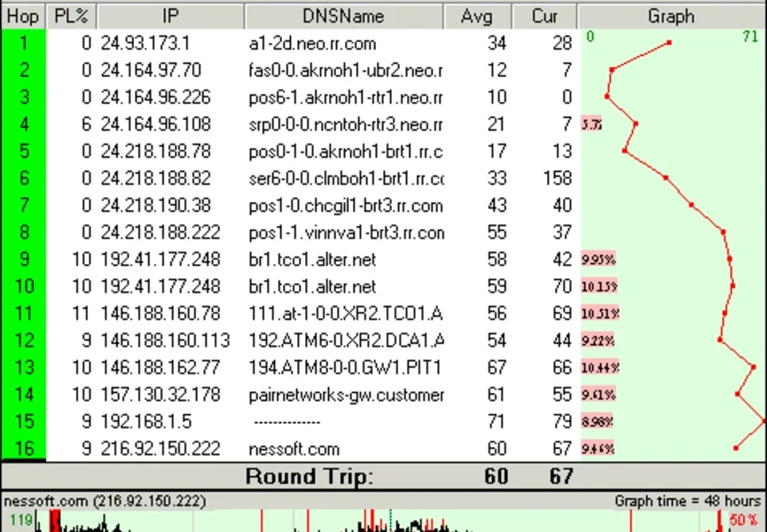Select hop 1 green cell
Image resolution: width=767 pixels, height=532 pixels.
click(23, 43)
